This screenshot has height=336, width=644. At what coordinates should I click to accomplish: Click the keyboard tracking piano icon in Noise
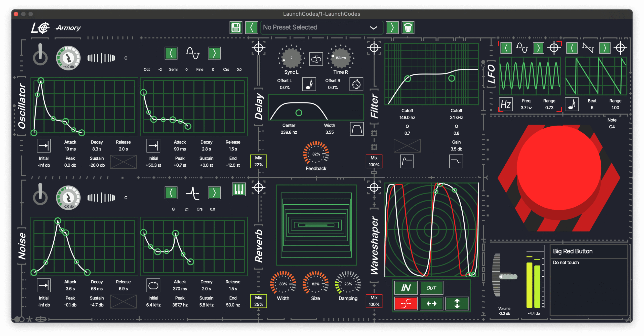238,190
